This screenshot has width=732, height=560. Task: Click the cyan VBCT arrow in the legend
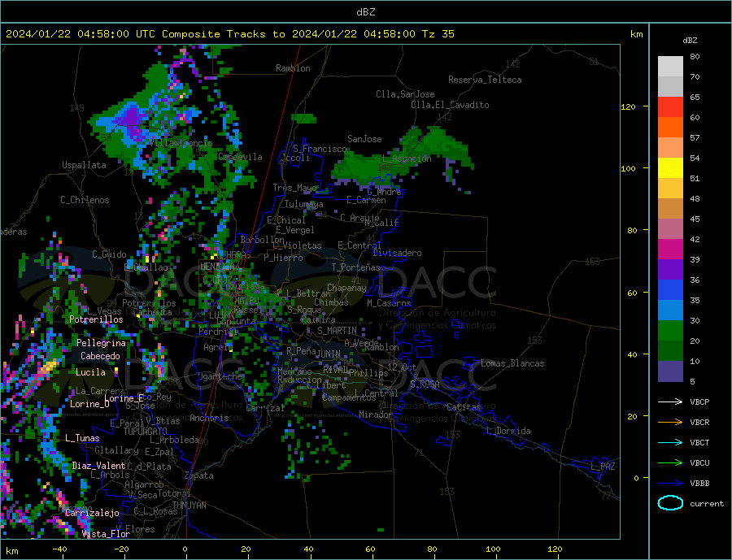670,442
